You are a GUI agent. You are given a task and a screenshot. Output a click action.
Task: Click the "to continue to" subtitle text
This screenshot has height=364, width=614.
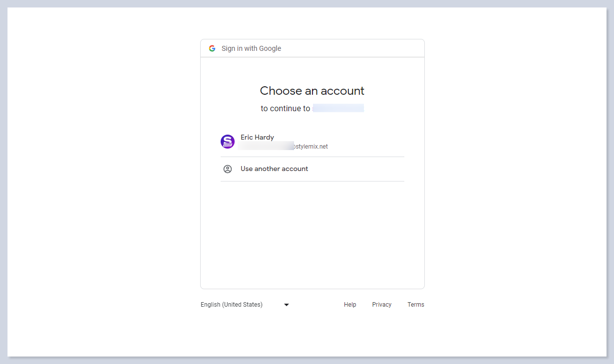[286, 108]
